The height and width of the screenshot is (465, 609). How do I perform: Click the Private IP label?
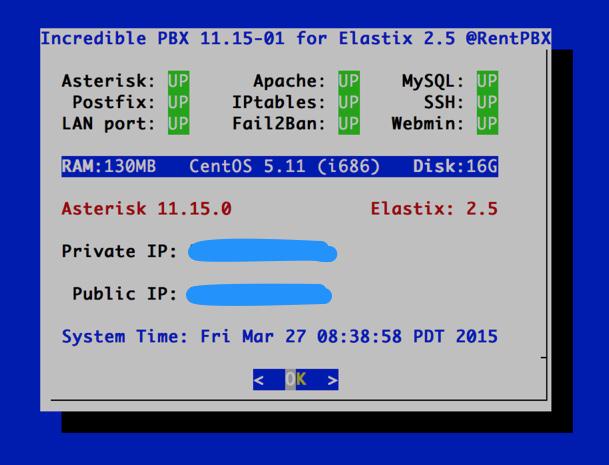119,251
